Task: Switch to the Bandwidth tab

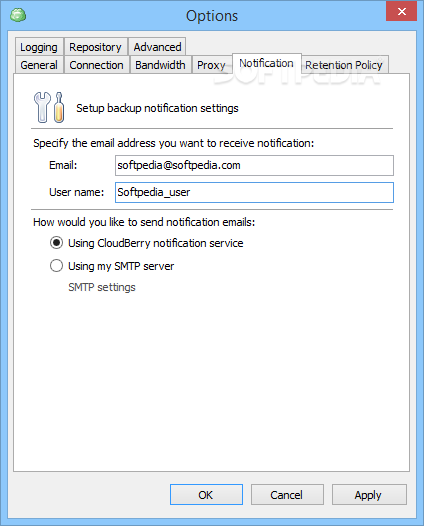Action: pos(160,65)
